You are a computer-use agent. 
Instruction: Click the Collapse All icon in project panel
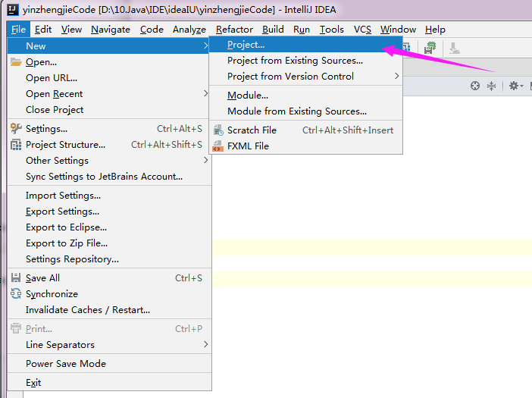tap(491, 86)
